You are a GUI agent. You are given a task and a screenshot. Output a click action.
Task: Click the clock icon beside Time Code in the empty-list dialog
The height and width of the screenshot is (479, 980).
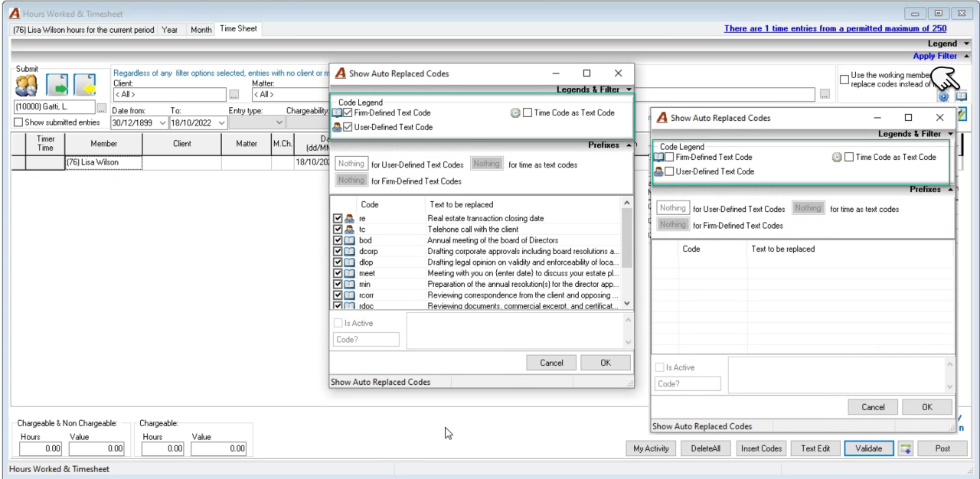pos(837,157)
